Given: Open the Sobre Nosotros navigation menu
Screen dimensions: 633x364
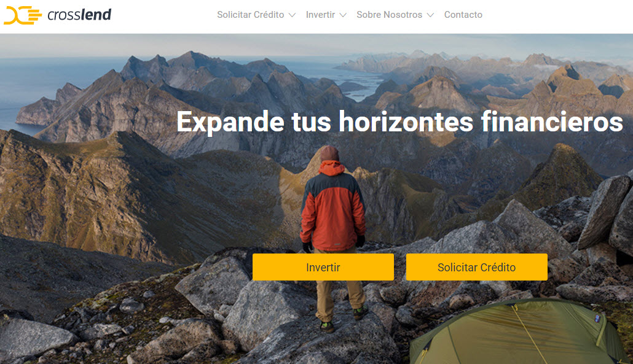Looking at the screenshot, I should pos(389,15).
